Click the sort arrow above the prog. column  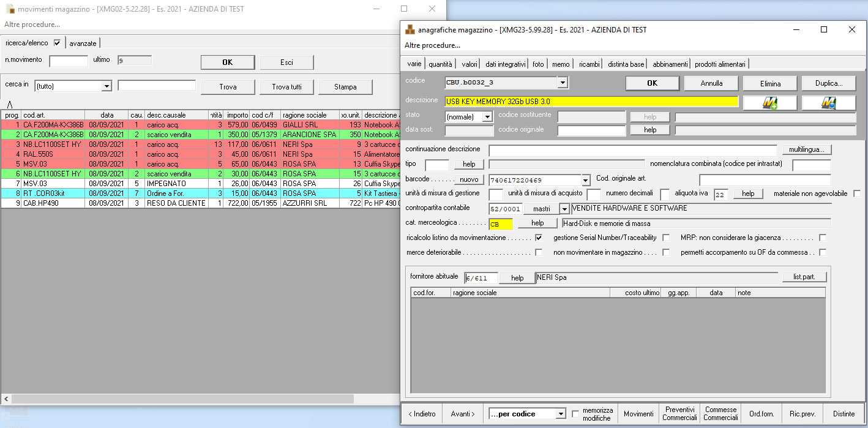10,105
